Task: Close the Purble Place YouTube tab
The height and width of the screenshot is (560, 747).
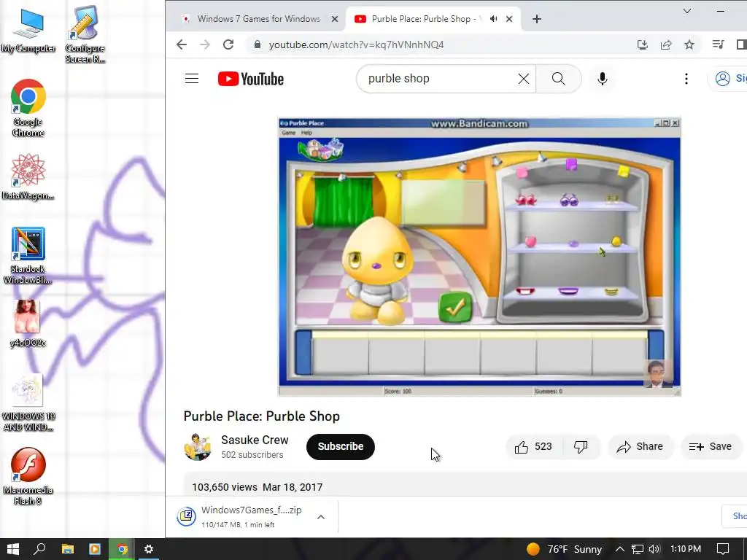Action: click(508, 19)
